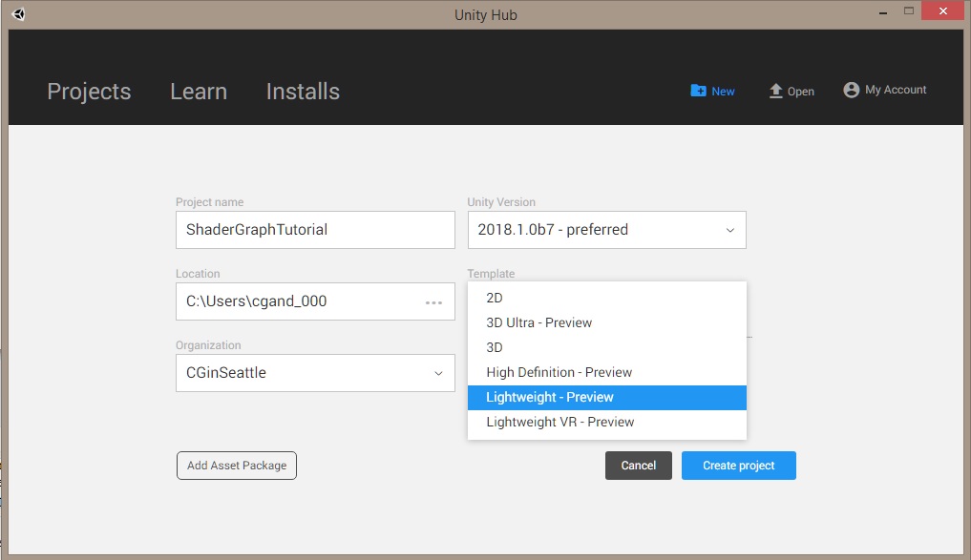Switch to the Learn tab
The image size is (971, 560).
(198, 92)
